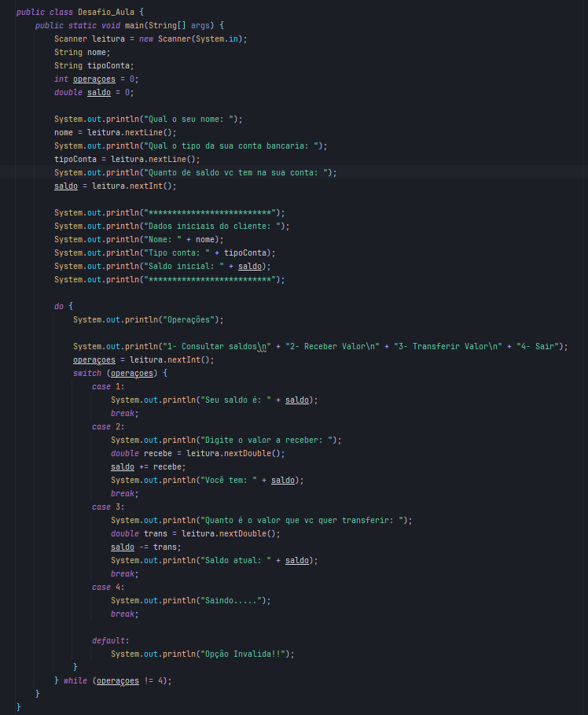Click the do keyword starting the loop
This screenshot has width=588, height=715.
(x=59, y=306)
